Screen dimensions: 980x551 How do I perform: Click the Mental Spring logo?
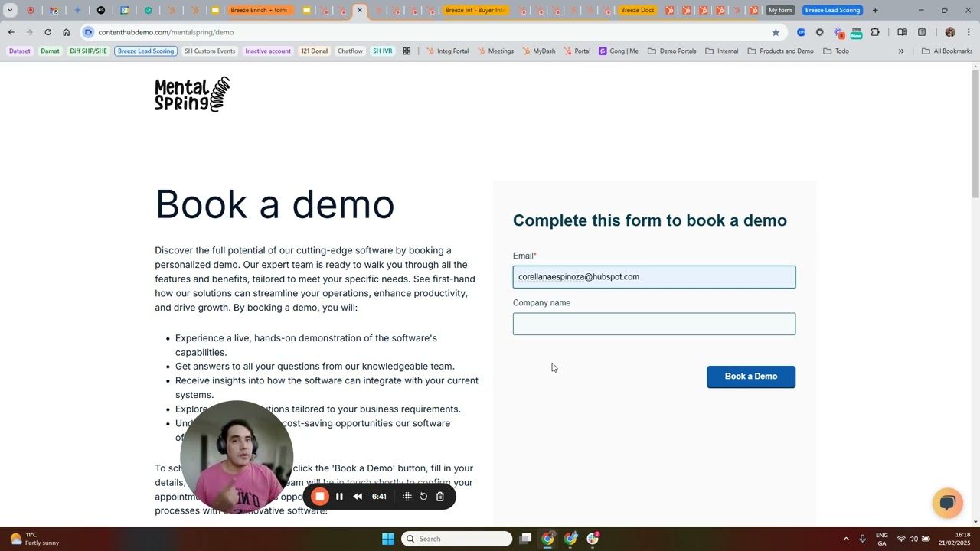coord(192,94)
